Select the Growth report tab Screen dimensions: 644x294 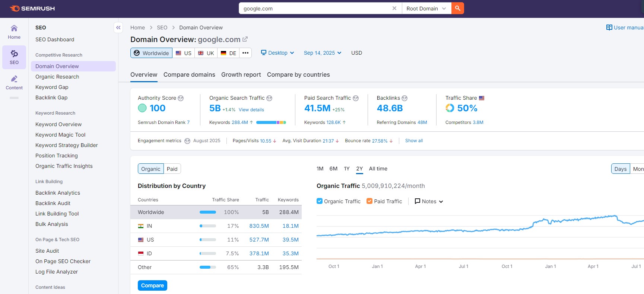(x=241, y=74)
